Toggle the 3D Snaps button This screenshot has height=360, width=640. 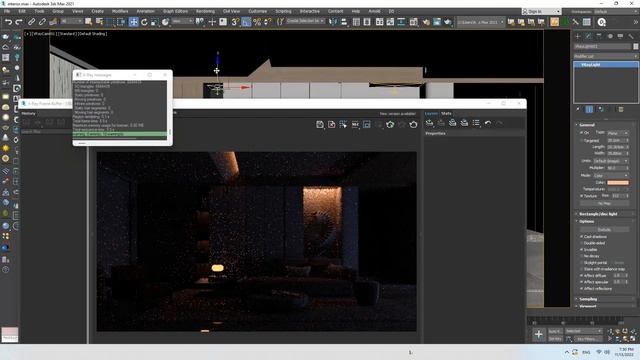[235, 22]
